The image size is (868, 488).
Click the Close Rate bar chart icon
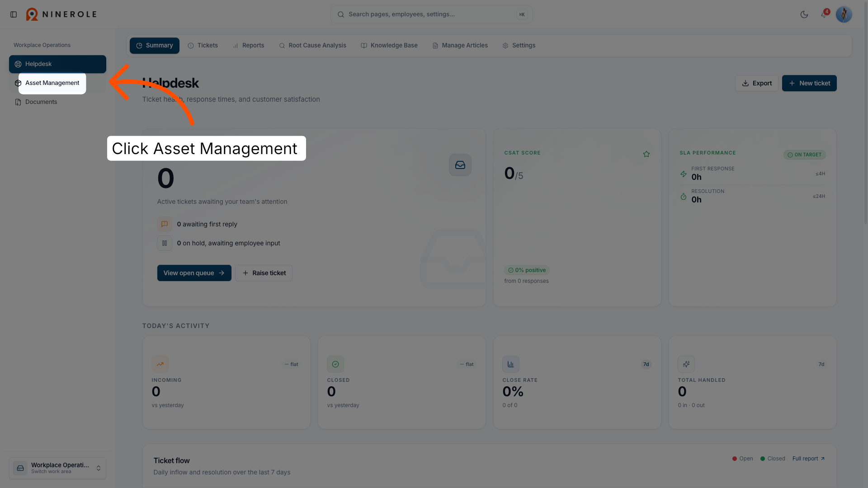point(511,364)
